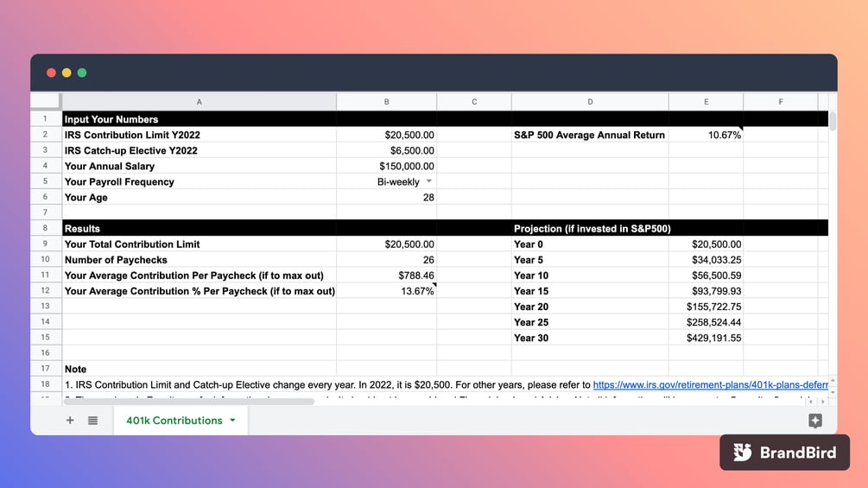
Task: Open the 401k Contributions tab menu arrow
Action: click(232, 421)
